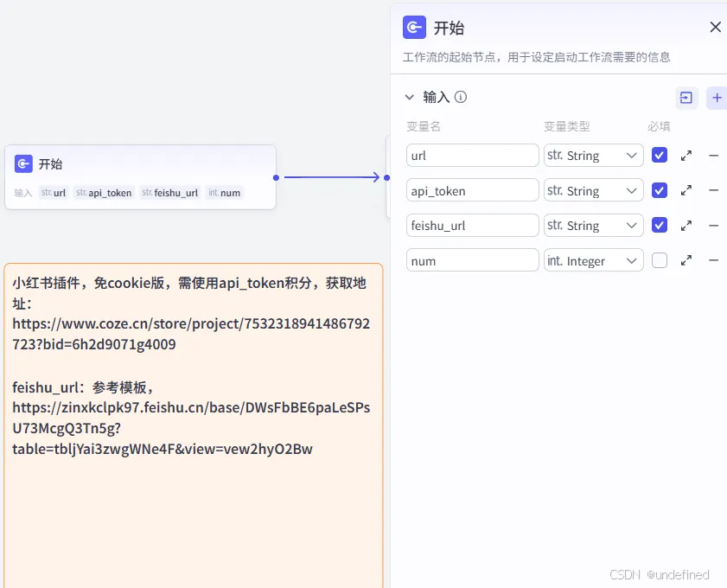Expand the api_token variable row editor

(x=686, y=190)
